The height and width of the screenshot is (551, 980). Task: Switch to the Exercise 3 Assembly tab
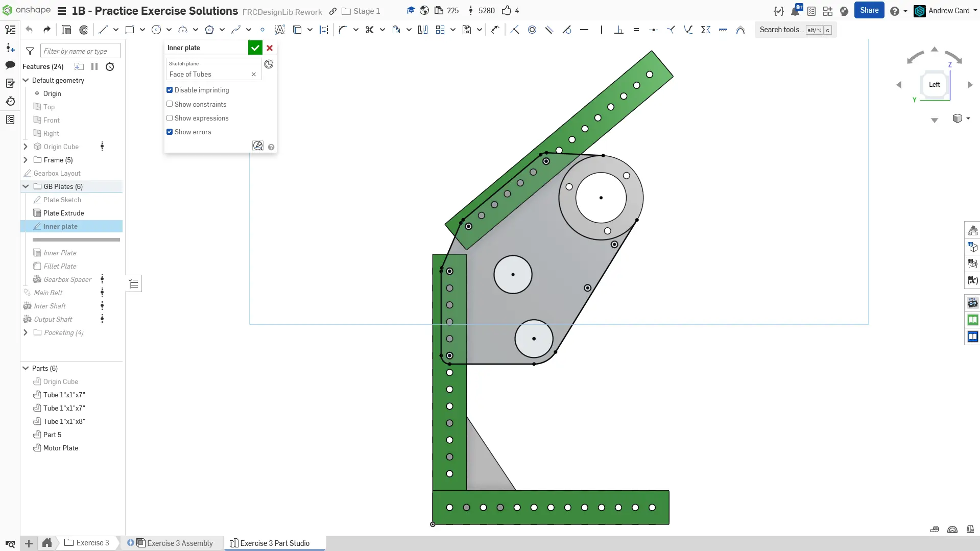coord(179,543)
